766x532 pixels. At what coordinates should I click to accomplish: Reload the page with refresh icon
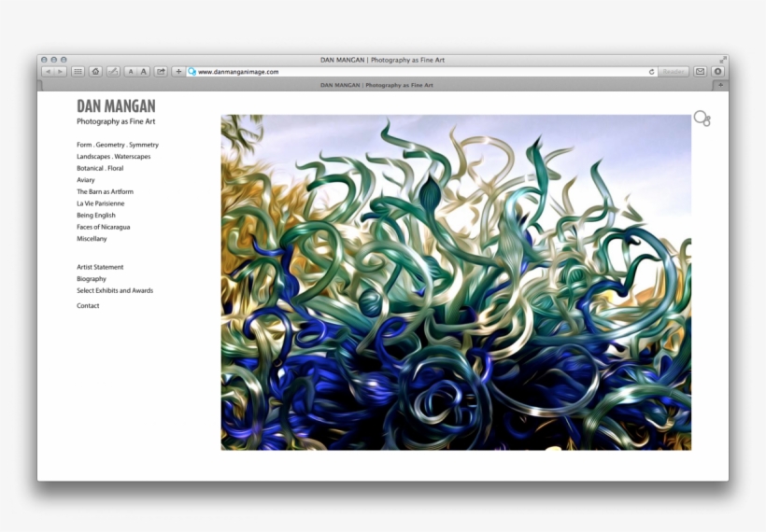pyautogui.click(x=651, y=72)
